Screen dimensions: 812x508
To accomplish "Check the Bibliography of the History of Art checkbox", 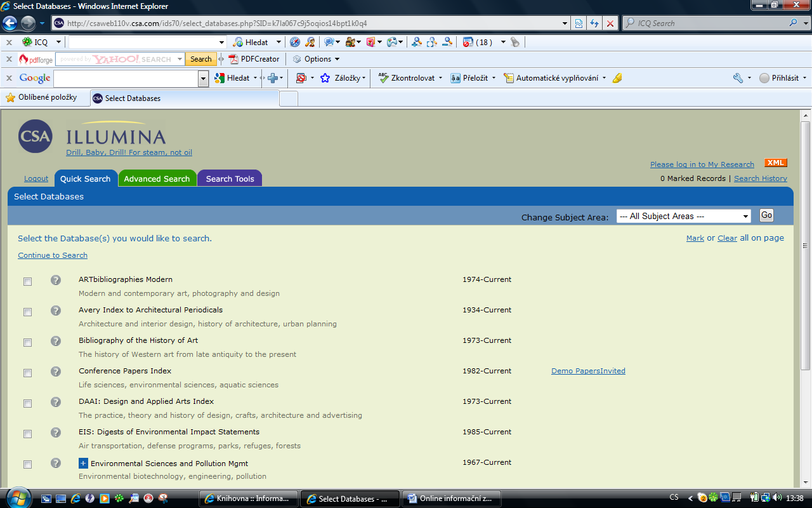I will pyautogui.click(x=27, y=342).
